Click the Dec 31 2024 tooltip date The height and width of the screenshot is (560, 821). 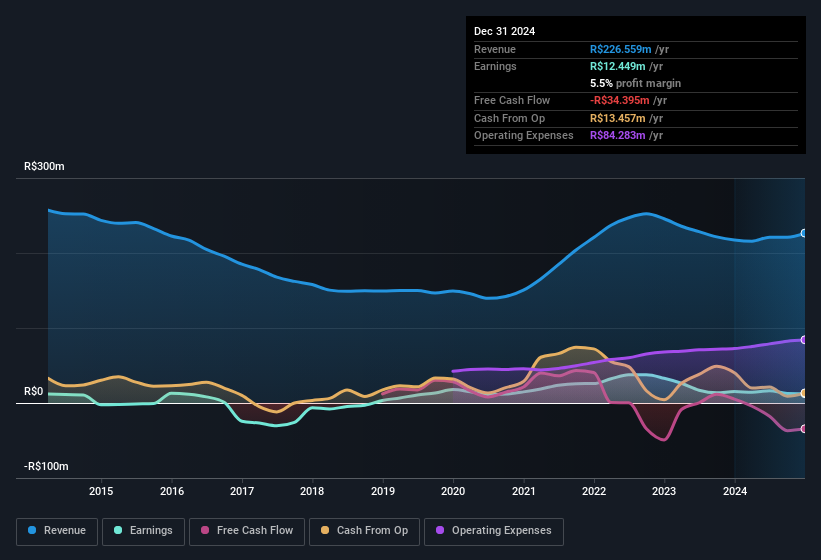504,31
